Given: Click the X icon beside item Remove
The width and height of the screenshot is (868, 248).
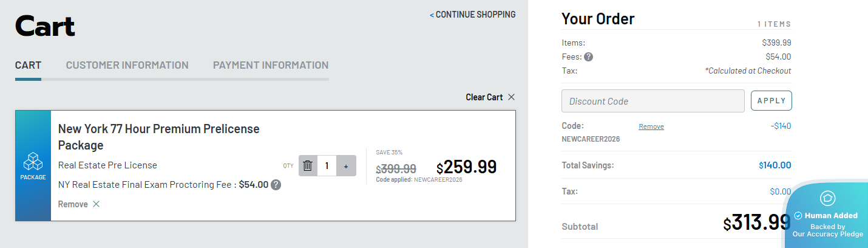Looking at the screenshot, I should pyautogui.click(x=96, y=204).
